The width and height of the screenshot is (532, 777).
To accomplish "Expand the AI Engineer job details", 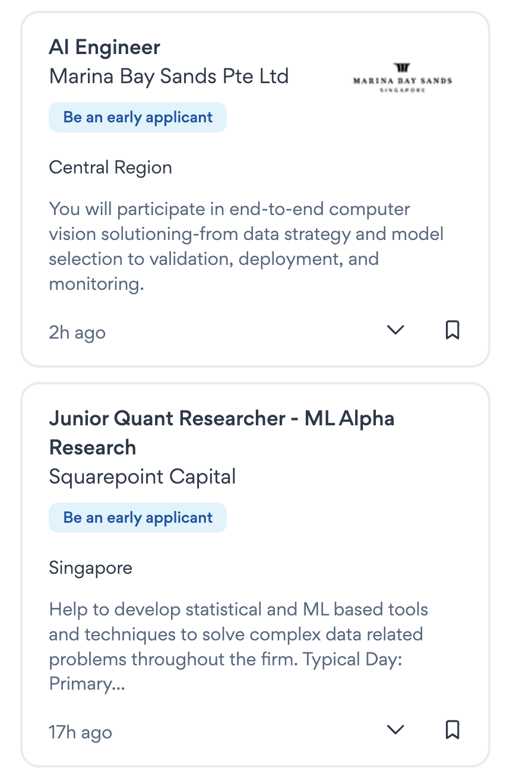I will click(x=395, y=330).
